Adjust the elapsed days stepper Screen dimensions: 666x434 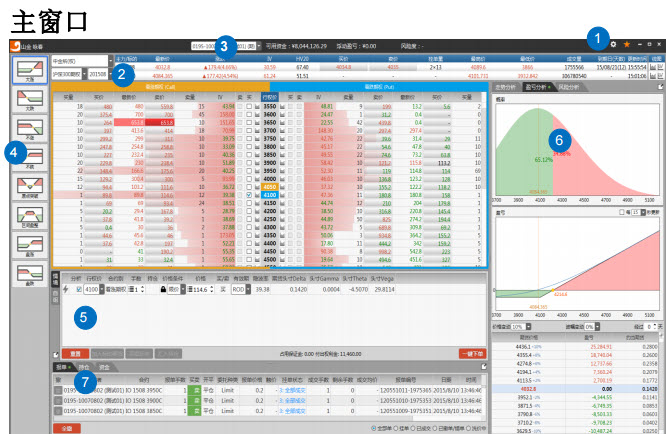(x=655, y=327)
